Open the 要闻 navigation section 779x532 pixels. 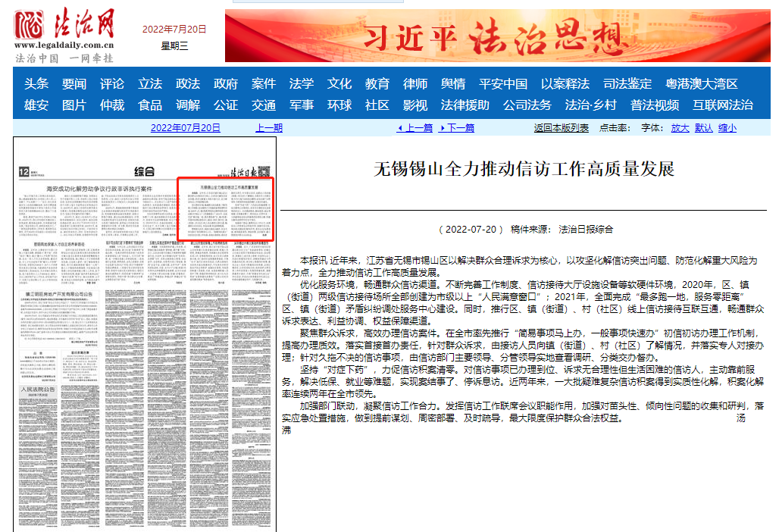[x=74, y=83]
